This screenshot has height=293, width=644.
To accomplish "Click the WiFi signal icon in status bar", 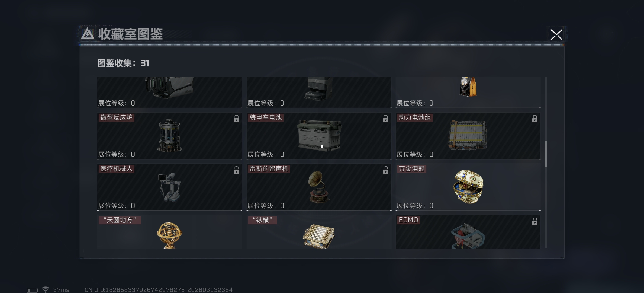I will [46, 289].
